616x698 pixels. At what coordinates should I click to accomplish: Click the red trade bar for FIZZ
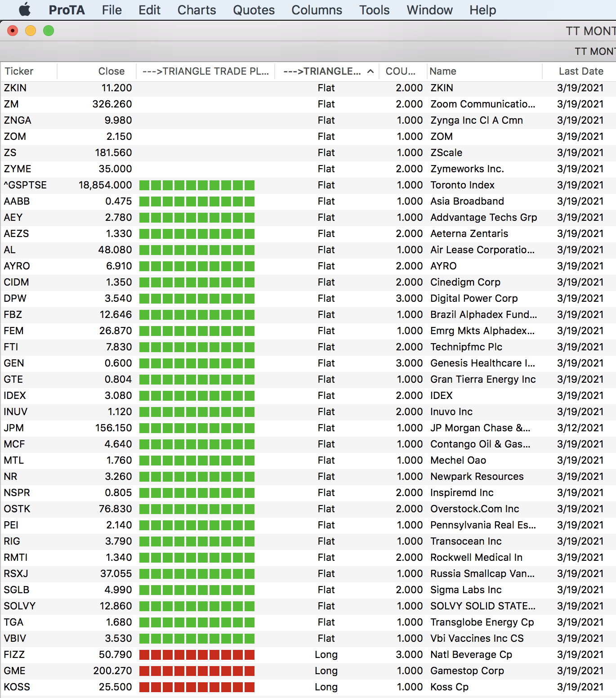click(197, 655)
